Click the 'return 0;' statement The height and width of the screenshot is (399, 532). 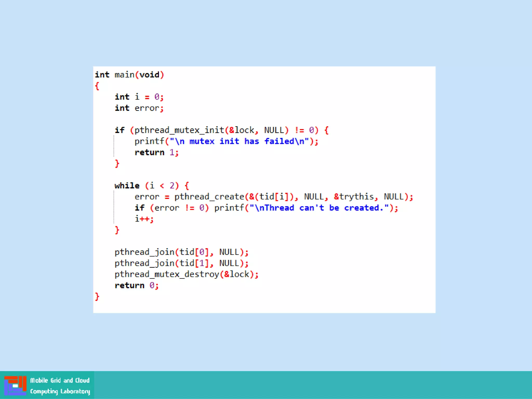point(136,285)
